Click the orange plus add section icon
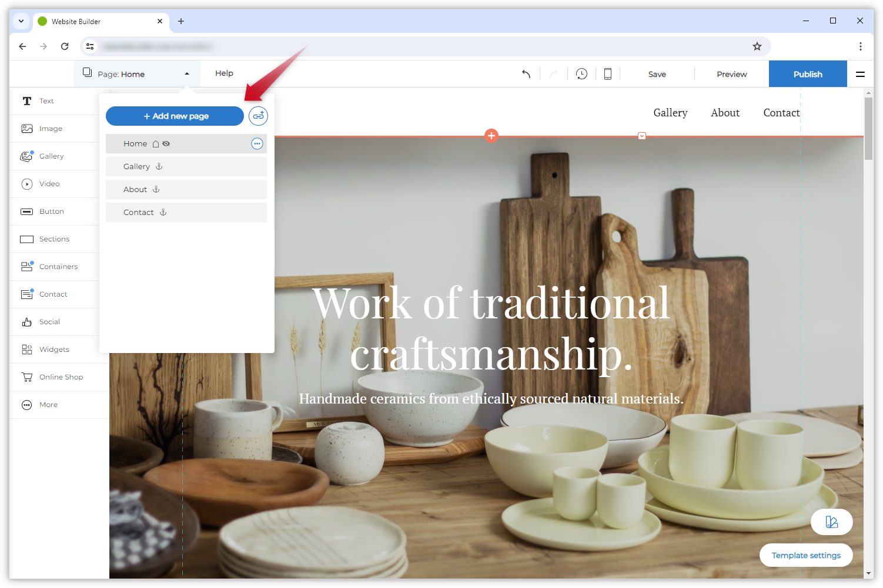Screen dimensions: 883x588 tap(491, 136)
